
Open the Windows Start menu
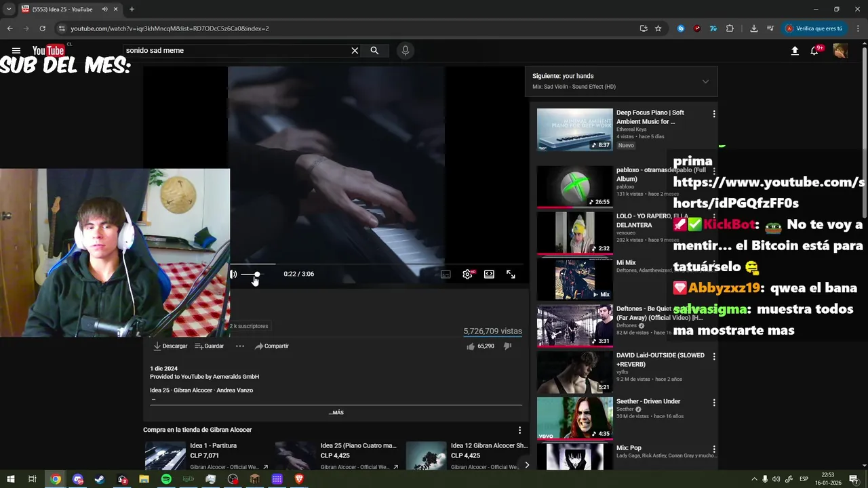click(10, 479)
